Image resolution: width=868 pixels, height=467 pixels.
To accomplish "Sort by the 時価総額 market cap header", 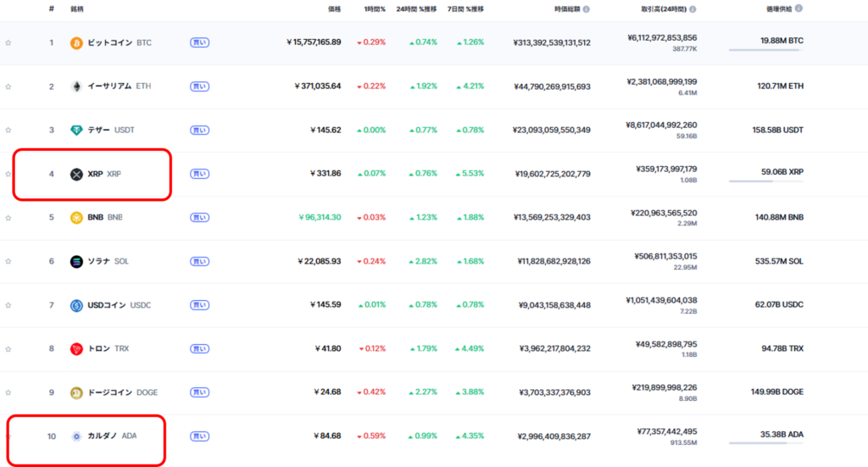I will pos(567,8).
